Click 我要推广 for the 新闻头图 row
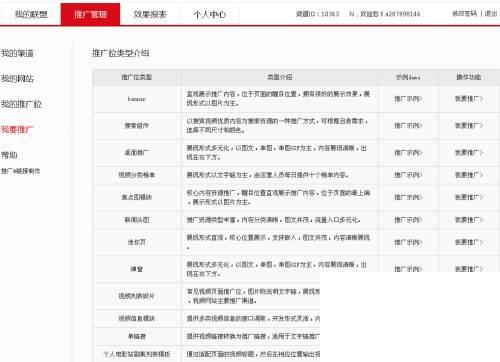Image resolution: width=500 pixels, height=362 pixels. pos(469,220)
